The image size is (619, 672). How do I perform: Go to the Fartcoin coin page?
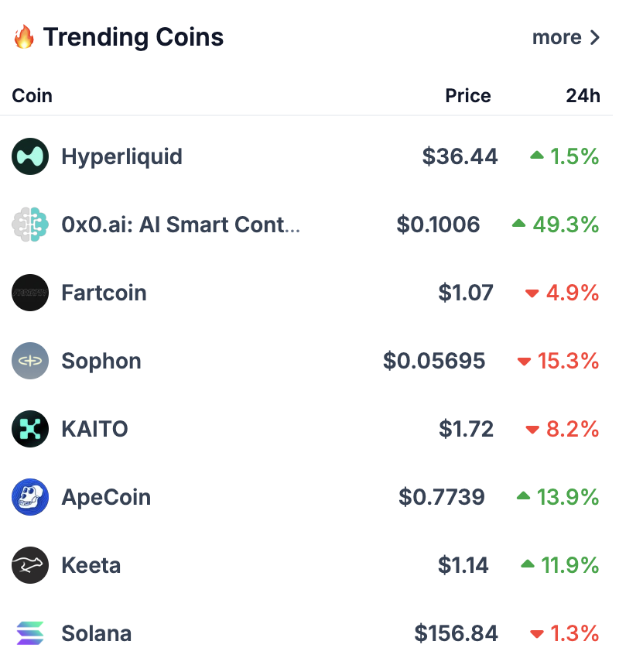[x=104, y=293]
